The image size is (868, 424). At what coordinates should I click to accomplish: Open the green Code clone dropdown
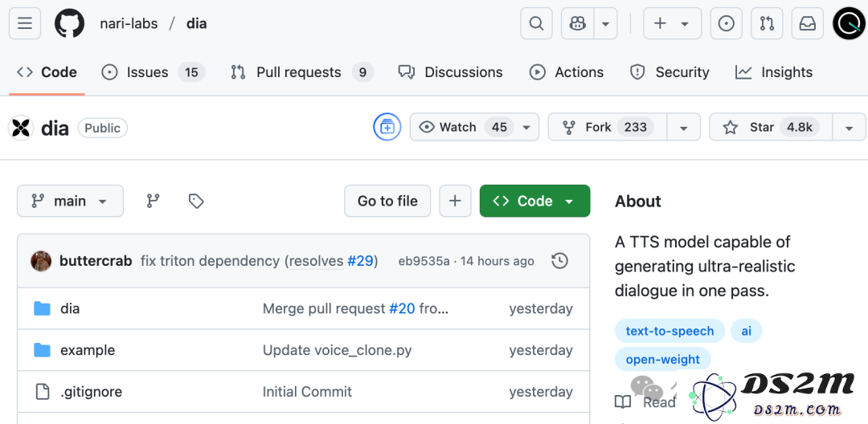pyautogui.click(x=534, y=201)
